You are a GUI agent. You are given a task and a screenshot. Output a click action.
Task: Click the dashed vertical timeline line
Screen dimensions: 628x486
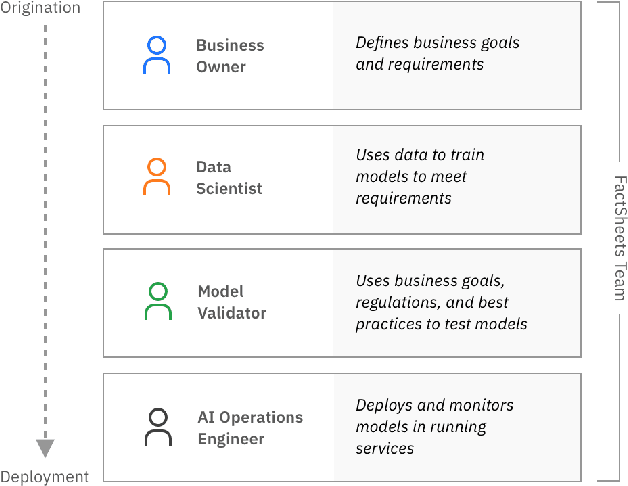[45, 230]
